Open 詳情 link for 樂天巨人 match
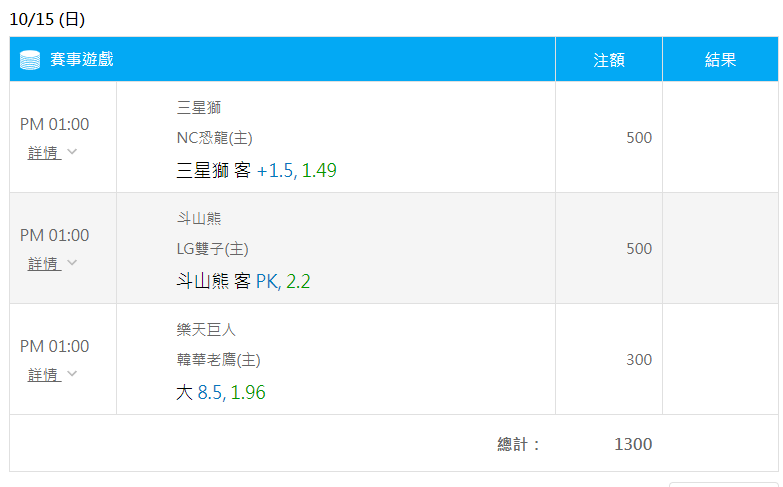783x487 pixels. [44, 374]
